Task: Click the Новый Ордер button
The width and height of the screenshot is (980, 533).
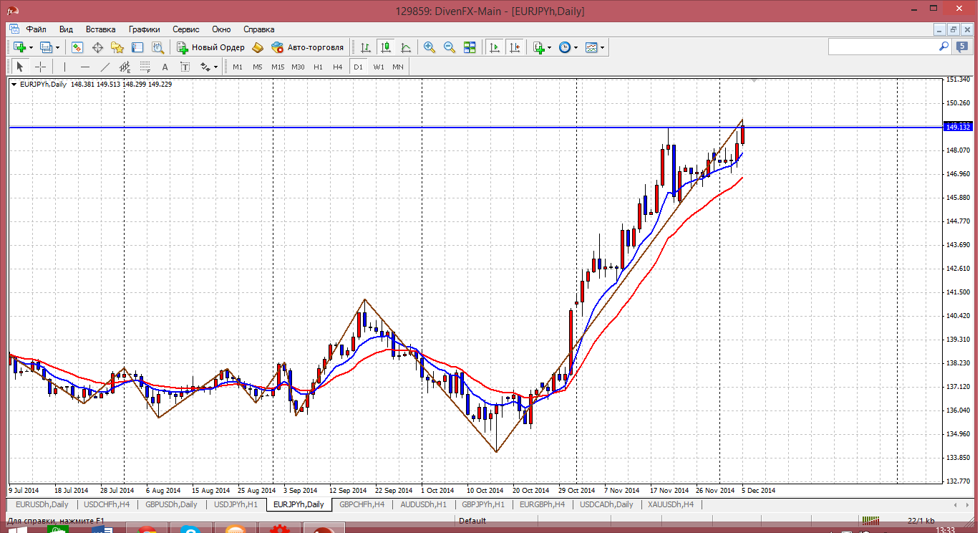Action: pyautogui.click(x=211, y=47)
